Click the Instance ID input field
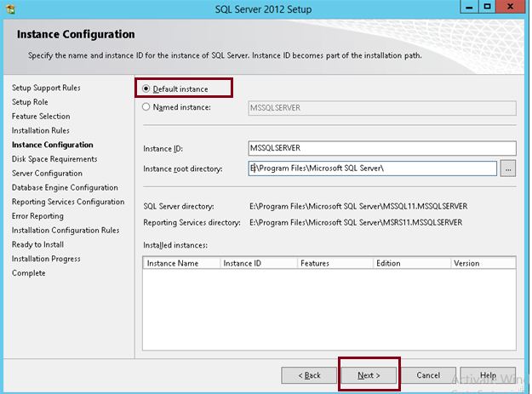The image size is (532, 394). (x=382, y=148)
